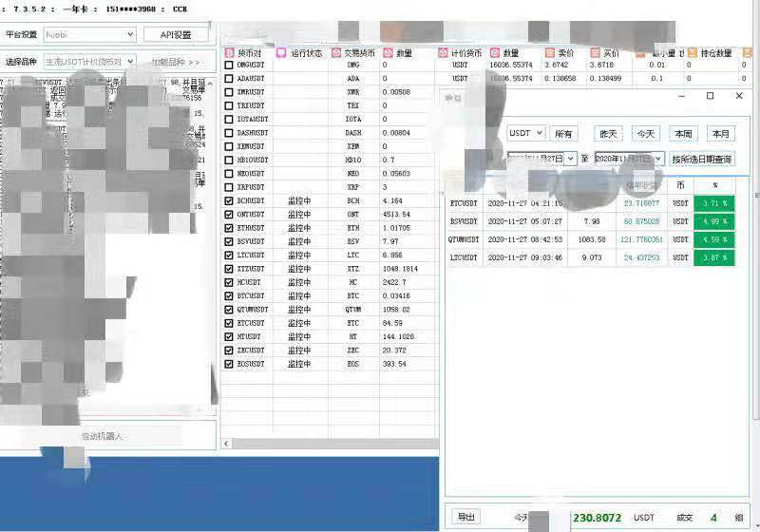Click the 交易货币 column header icon

[336, 53]
